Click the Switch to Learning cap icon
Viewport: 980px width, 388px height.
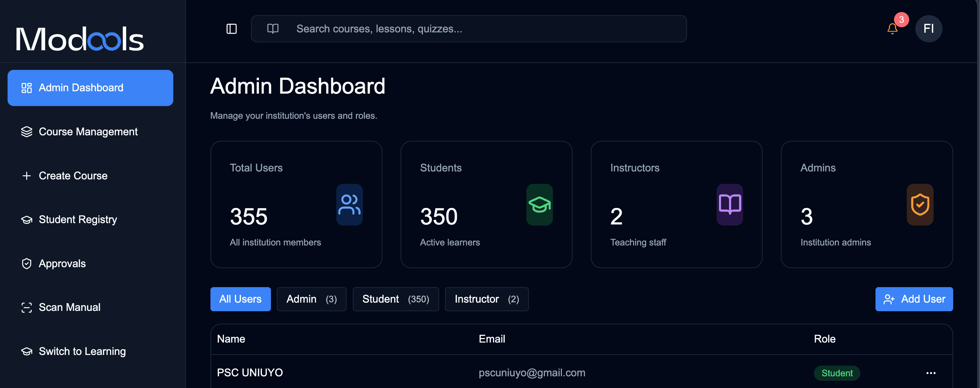26,352
